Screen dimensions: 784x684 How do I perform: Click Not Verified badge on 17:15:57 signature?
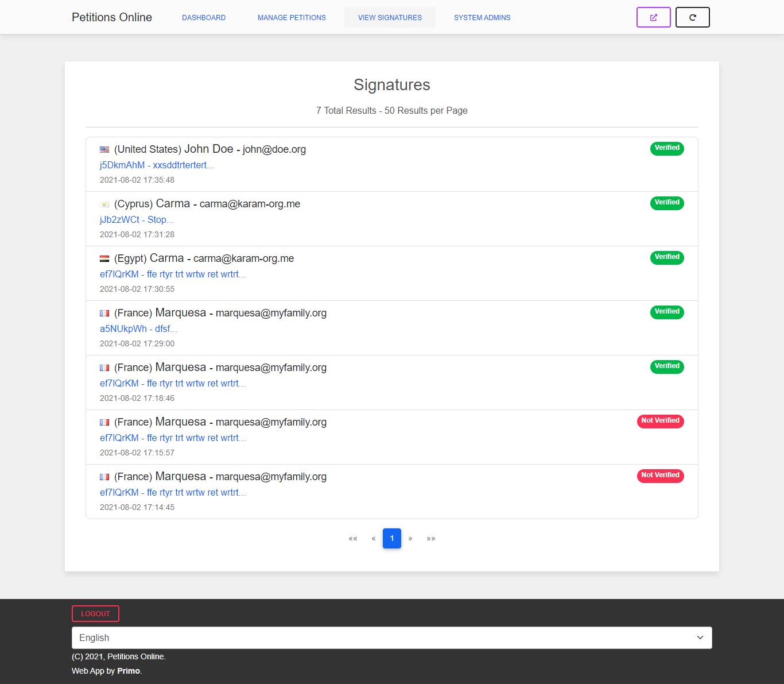(x=660, y=421)
